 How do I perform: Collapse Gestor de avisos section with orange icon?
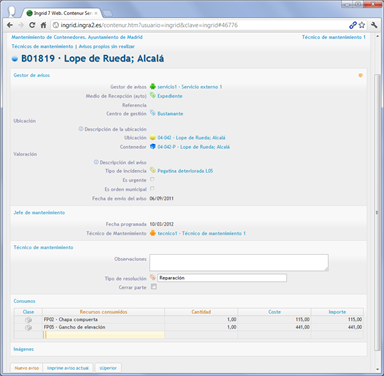coord(360,75)
